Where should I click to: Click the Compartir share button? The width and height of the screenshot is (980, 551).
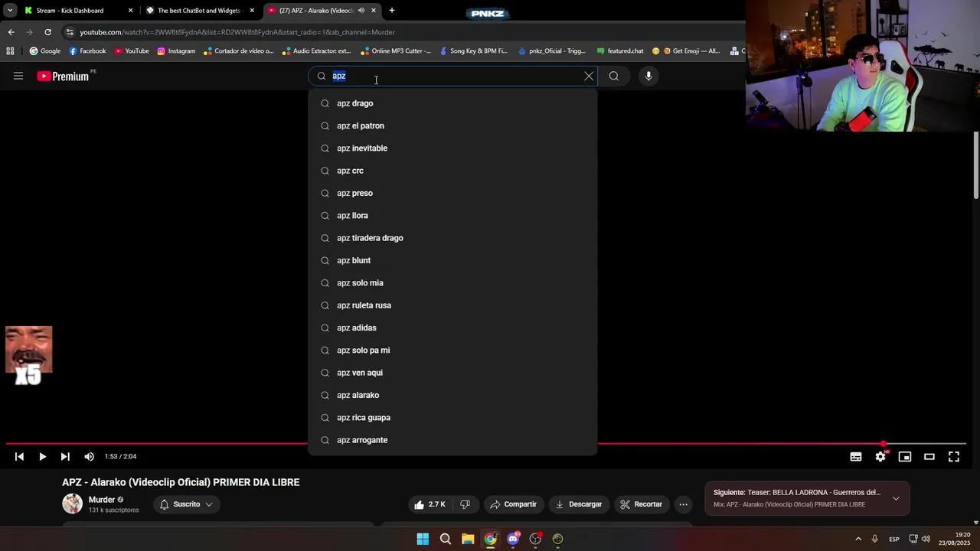[x=514, y=504]
